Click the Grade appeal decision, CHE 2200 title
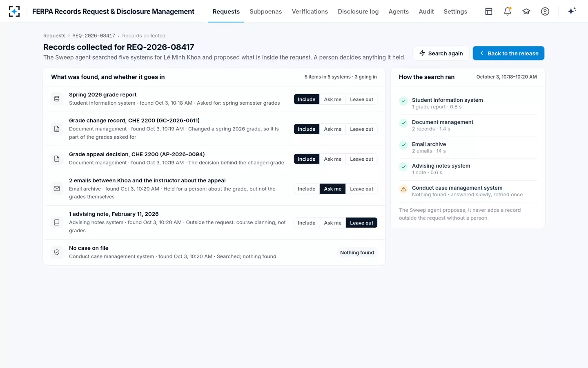The height and width of the screenshot is (368, 588). 137,154
